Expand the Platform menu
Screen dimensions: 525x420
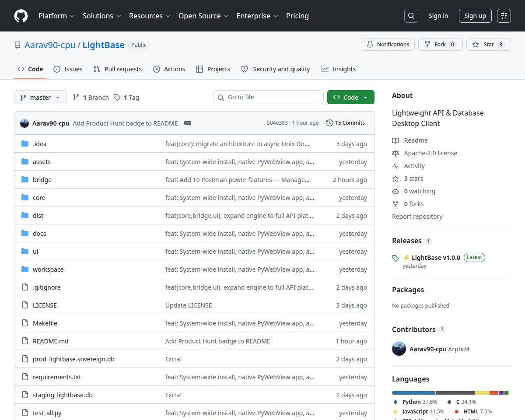pyautogui.click(x=56, y=16)
